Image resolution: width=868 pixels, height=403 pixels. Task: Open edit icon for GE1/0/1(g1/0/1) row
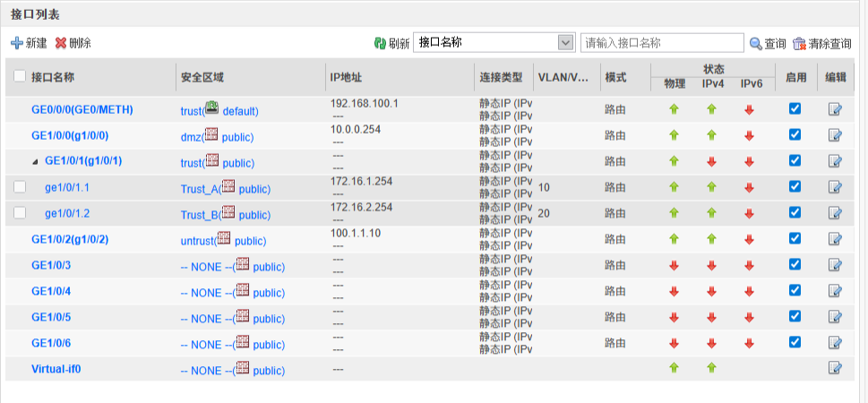click(835, 160)
